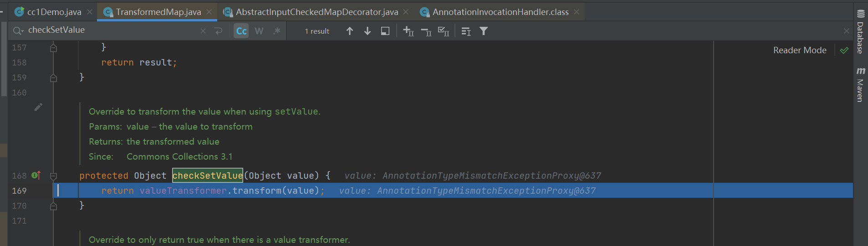Click the highlighted checkSetValue method name
This screenshot has width=868, height=246.
208,176
